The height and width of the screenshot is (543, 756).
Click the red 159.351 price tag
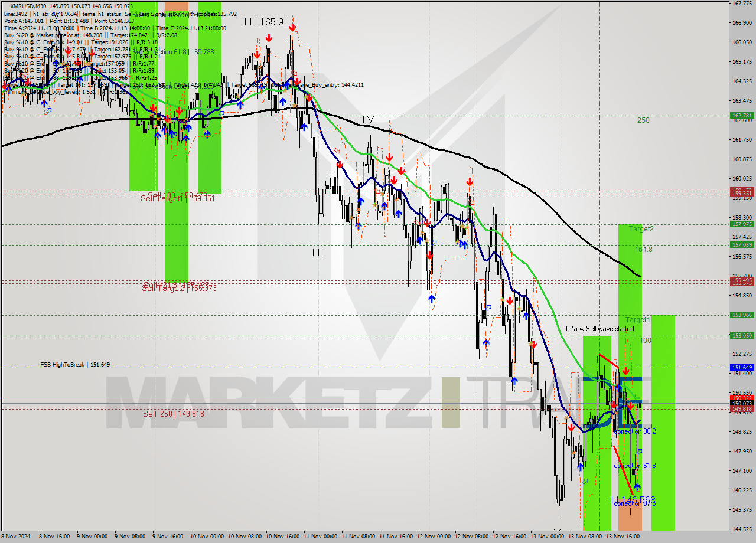pos(742,193)
